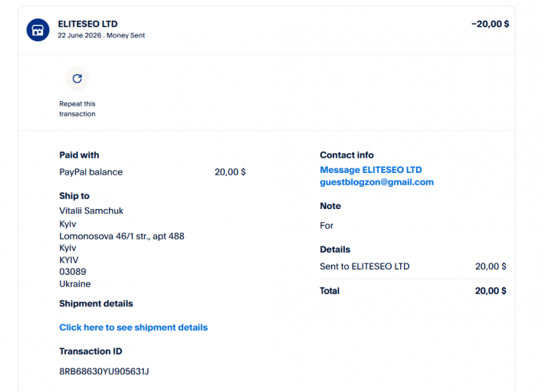Screen dimensions: 558x392
Task: Click the circular repeat transaction arrow icon
Action: (x=77, y=79)
